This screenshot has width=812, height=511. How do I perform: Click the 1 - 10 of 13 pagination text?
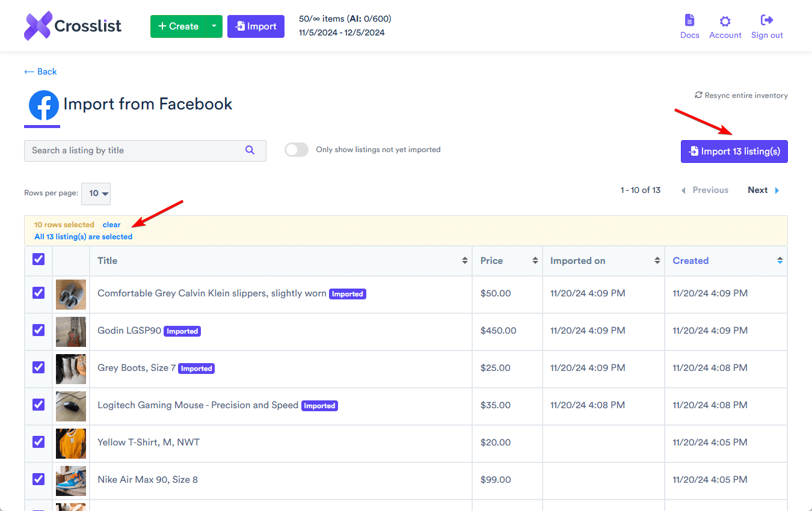pos(641,190)
